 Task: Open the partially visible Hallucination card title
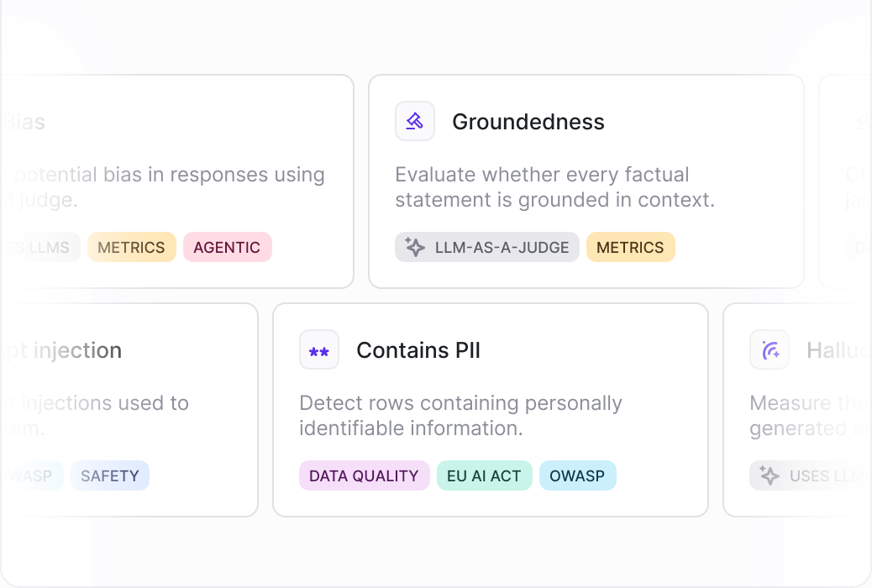[838, 350]
